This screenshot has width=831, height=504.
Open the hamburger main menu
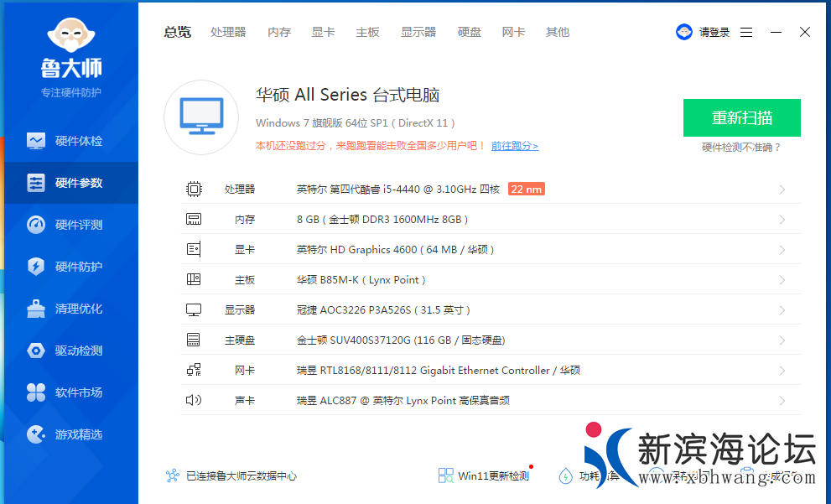[746, 32]
